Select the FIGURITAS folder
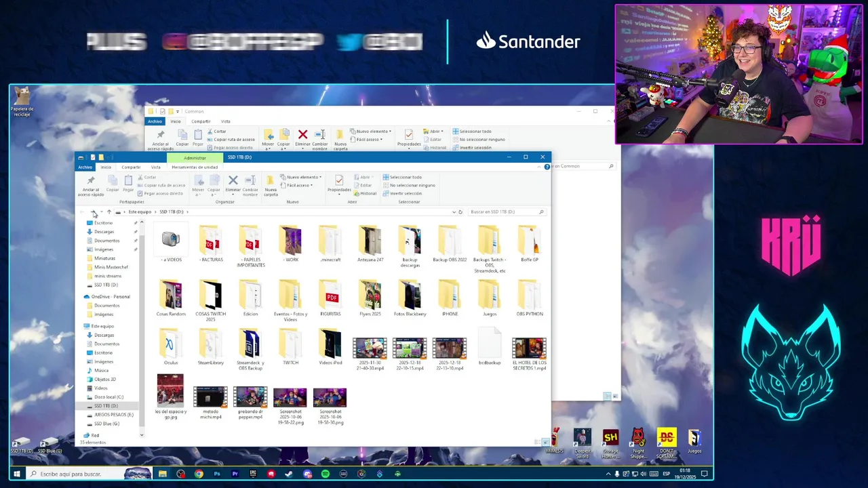The height and width of the screenshot is (488, 868). coord(330,298)
